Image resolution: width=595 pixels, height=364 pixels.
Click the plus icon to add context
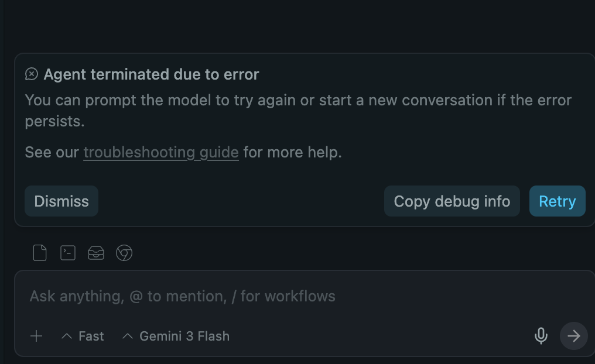tap(36, 336)
